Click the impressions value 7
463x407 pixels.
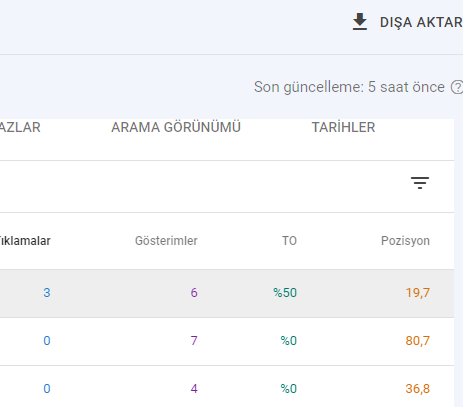pos(194,341)
